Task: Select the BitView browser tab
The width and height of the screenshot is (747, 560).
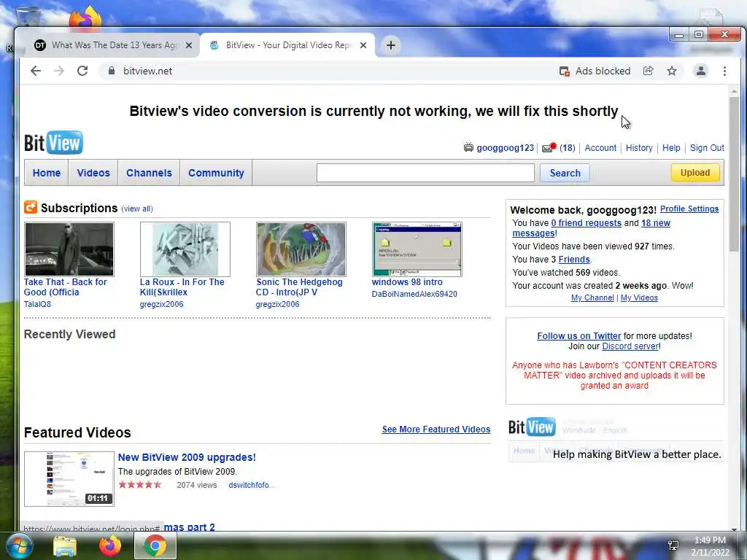Action: tap(288, 45)
